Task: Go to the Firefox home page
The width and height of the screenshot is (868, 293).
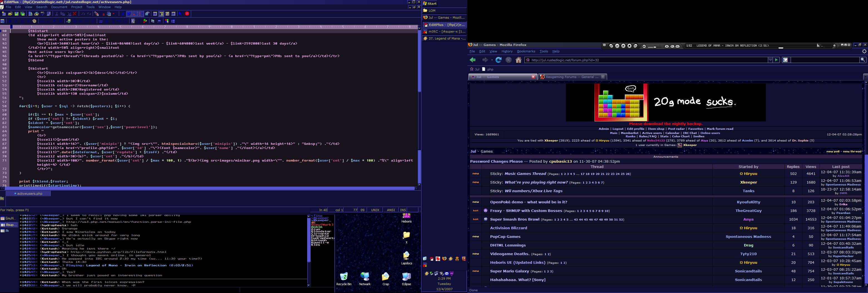Action: tap(518, 60)
